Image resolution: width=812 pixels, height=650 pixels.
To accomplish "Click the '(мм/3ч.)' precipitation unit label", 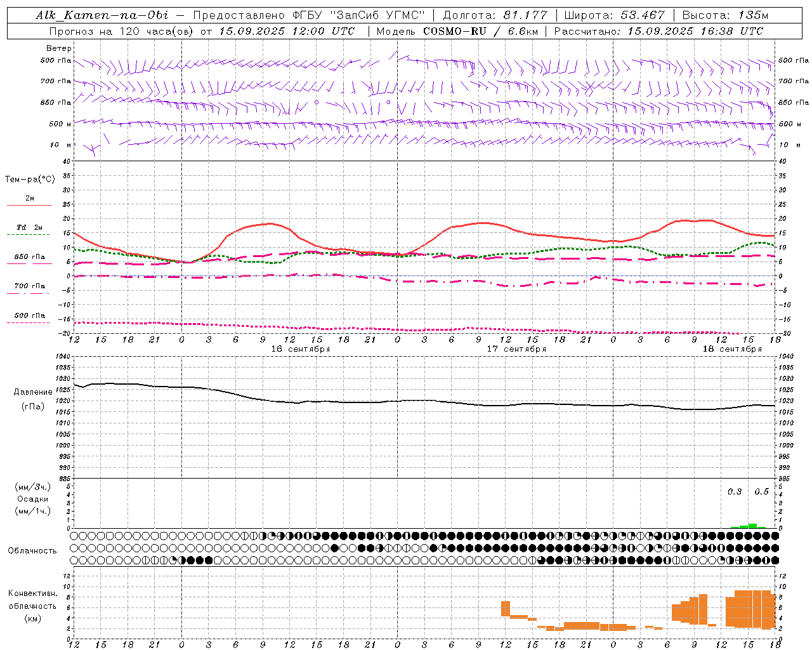I will (x=32, y=487).
